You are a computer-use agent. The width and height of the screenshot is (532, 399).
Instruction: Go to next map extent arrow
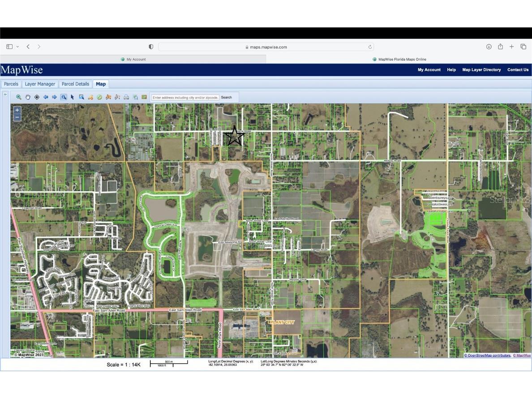click(54, 97)
